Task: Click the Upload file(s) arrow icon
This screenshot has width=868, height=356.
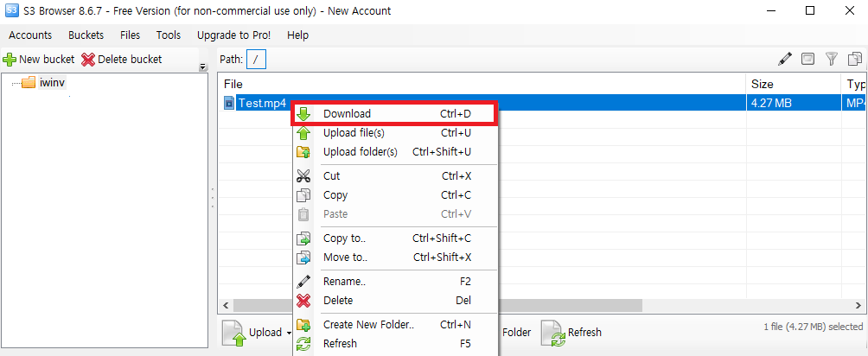Action: point(303,133)
